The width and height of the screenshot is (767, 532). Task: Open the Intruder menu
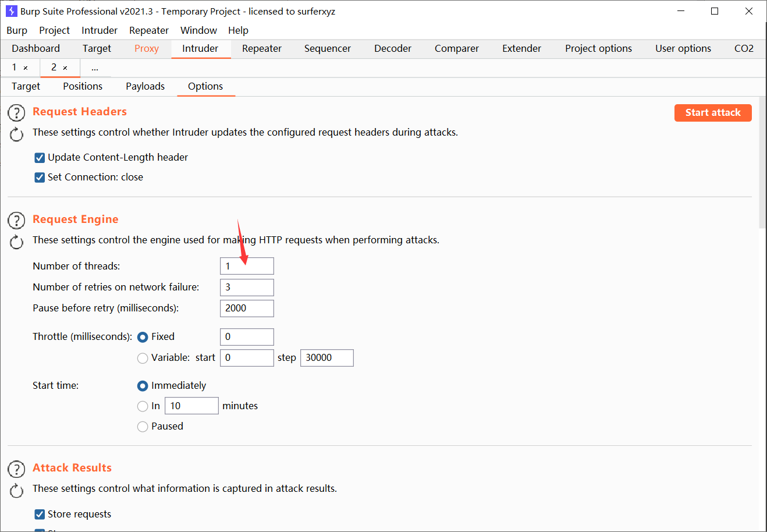[100, 30]
